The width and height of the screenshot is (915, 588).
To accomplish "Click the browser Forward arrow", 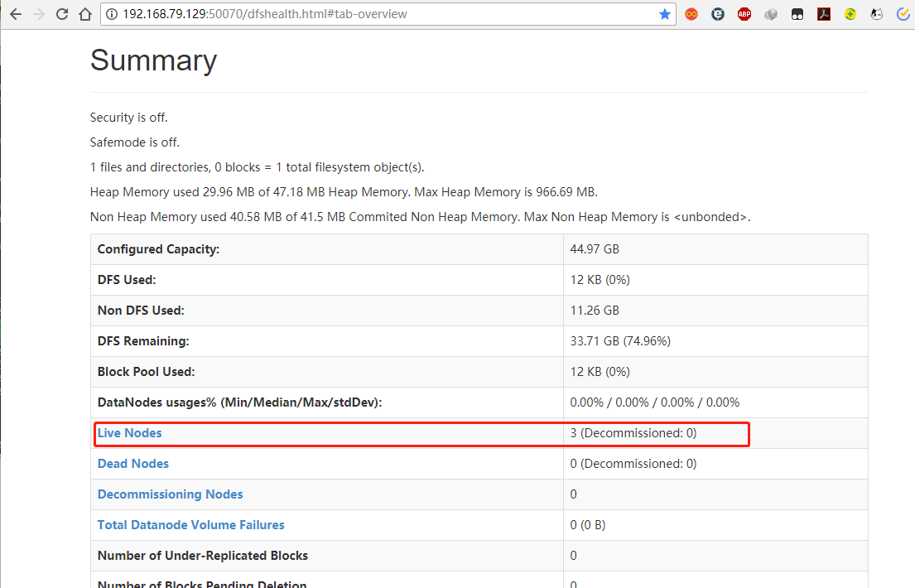I will click(38, 14).
